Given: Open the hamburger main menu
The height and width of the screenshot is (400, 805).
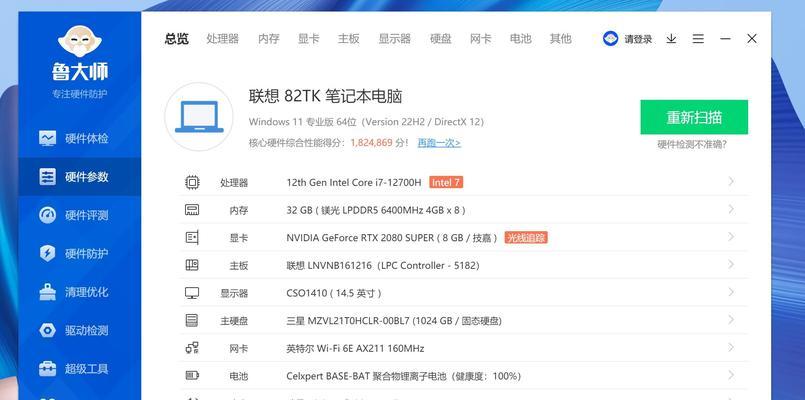Looking at the screenshot, I should (698, 39).
